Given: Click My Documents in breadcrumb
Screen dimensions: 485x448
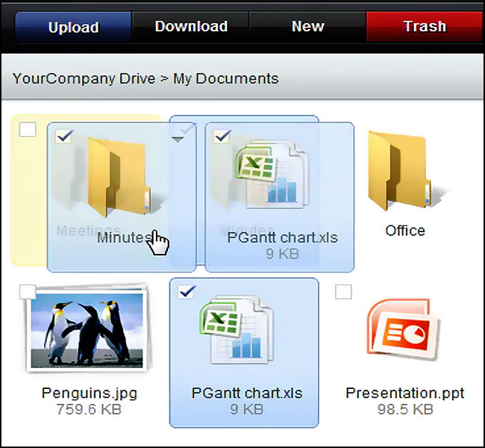Looking at the screenshot, I should [x=226, y=78].
